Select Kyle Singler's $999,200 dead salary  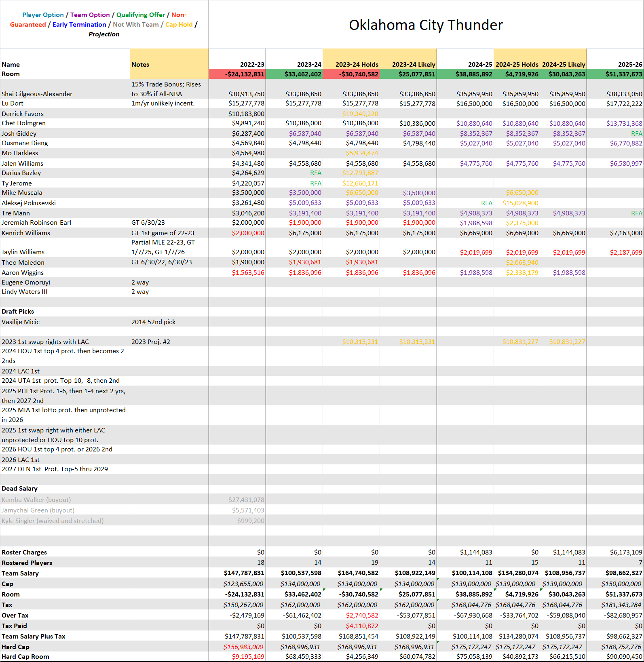251,521
